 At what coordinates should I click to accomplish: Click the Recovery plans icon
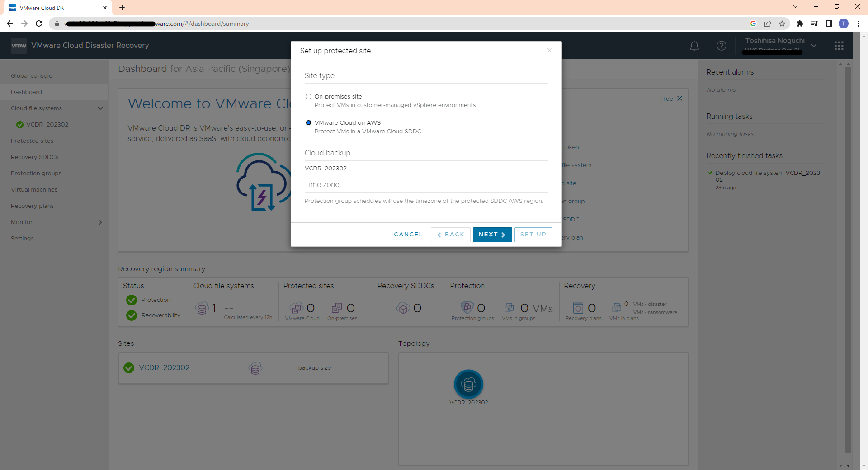(578, 308)
